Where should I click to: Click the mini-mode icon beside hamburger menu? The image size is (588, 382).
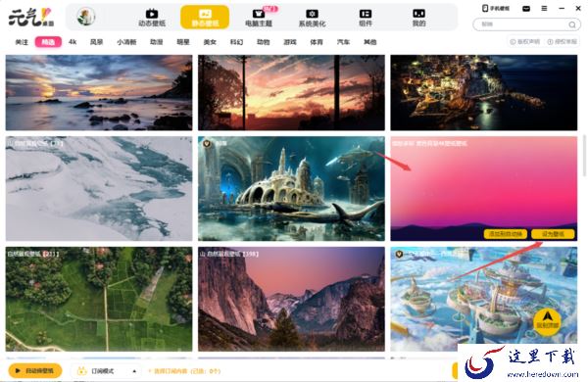(526, 8)
